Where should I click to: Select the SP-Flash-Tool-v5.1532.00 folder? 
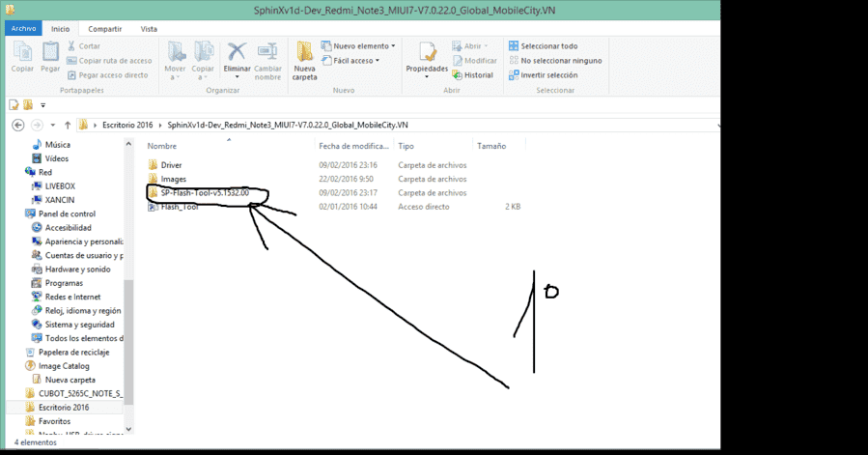(199, 193)
